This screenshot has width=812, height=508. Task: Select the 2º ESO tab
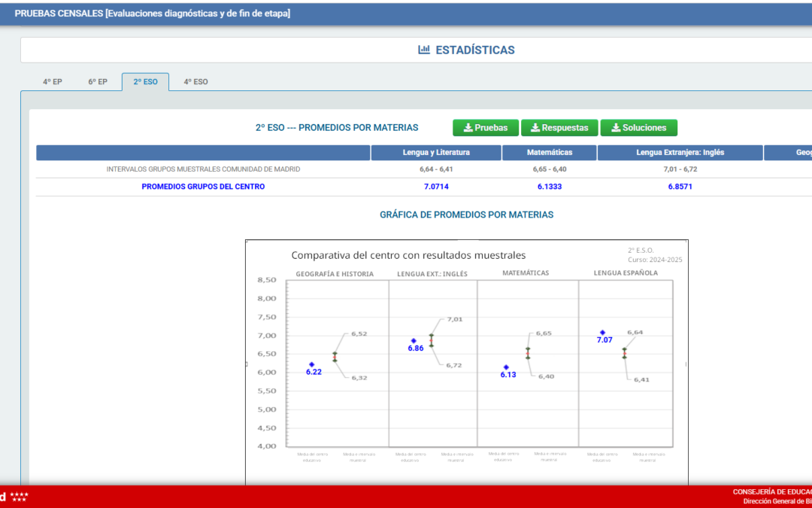145,82
